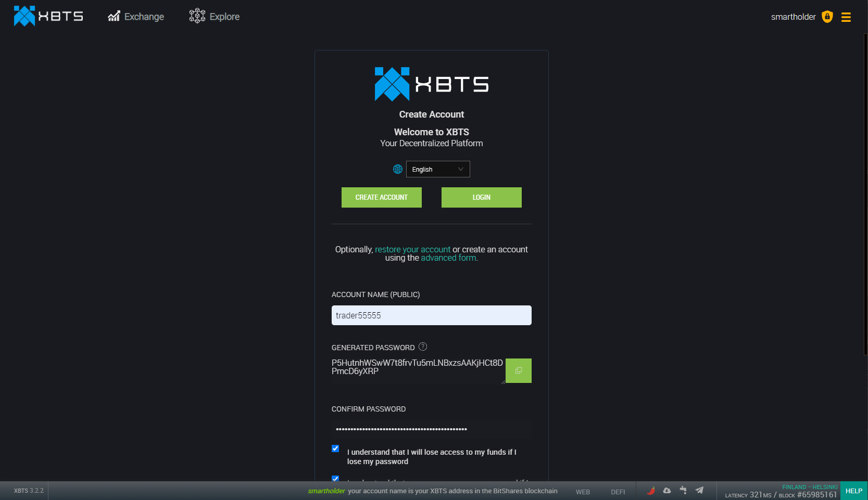Click the smartholder account name
The height and width of the screenshot is (500, 868).
click(x=793, y=17)
